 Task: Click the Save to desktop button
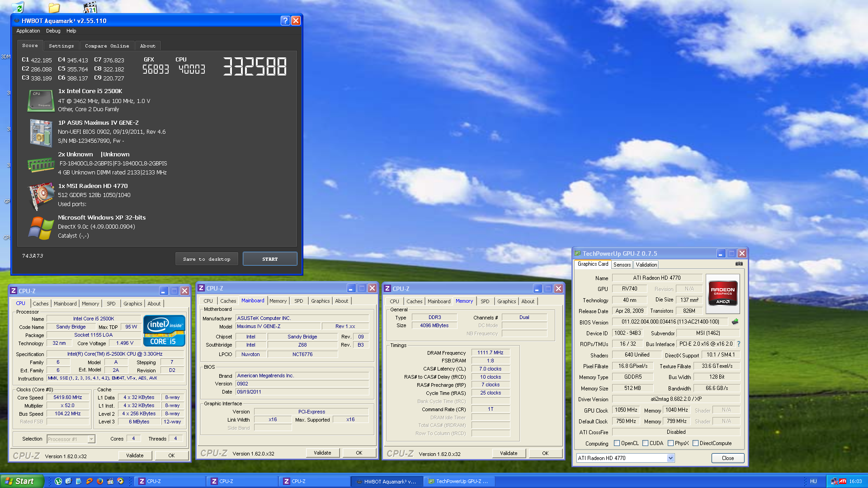point(207,259)
